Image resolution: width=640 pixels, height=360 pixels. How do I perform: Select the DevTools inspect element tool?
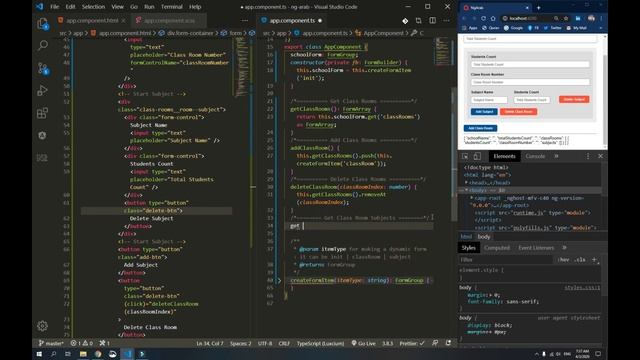click(x=465, y=156)
